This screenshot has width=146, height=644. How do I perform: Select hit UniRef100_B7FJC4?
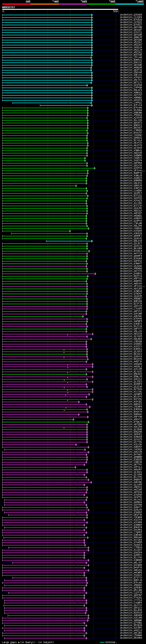(131, 105)
